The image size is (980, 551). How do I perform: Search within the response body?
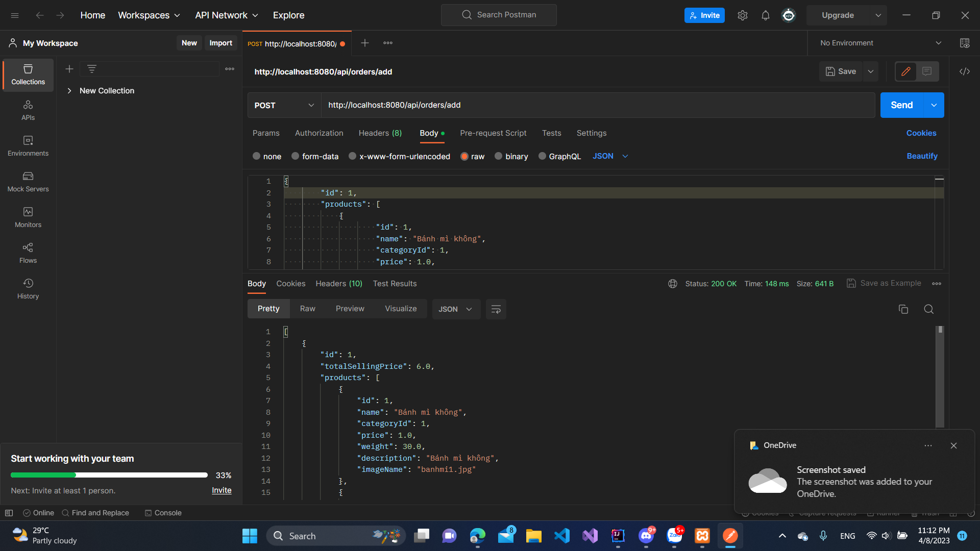pos(928,309)
